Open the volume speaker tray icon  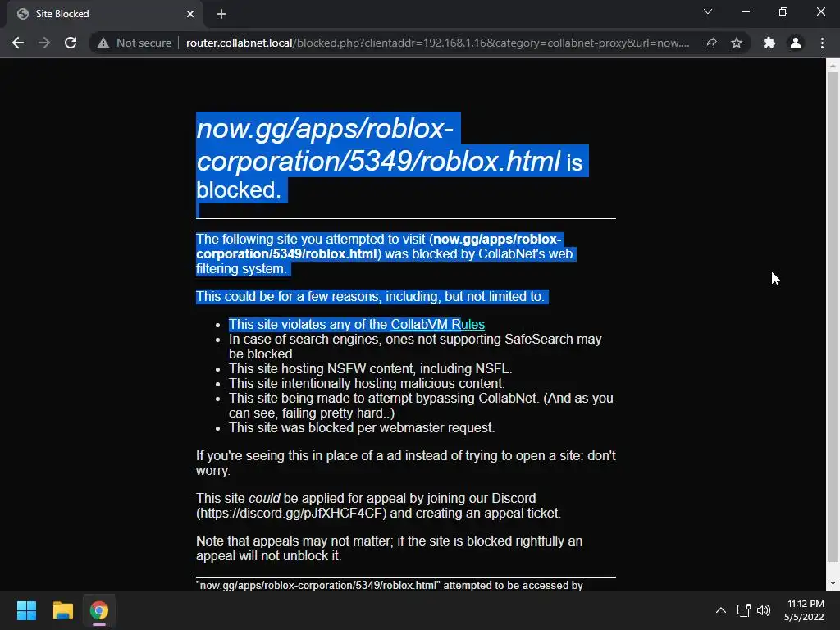coord(764,610)
